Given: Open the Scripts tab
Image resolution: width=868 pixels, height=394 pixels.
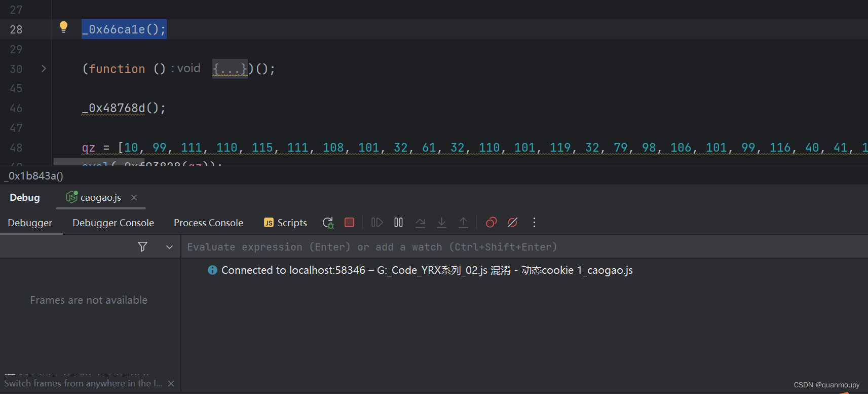Looking at the screenshot, I should tap(285, 223).
